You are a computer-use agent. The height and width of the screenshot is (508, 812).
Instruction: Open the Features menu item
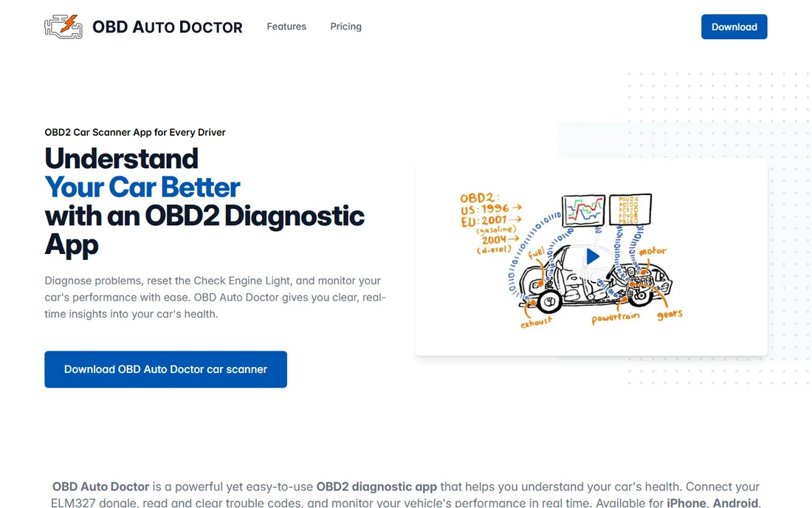[x=286, y=27]
